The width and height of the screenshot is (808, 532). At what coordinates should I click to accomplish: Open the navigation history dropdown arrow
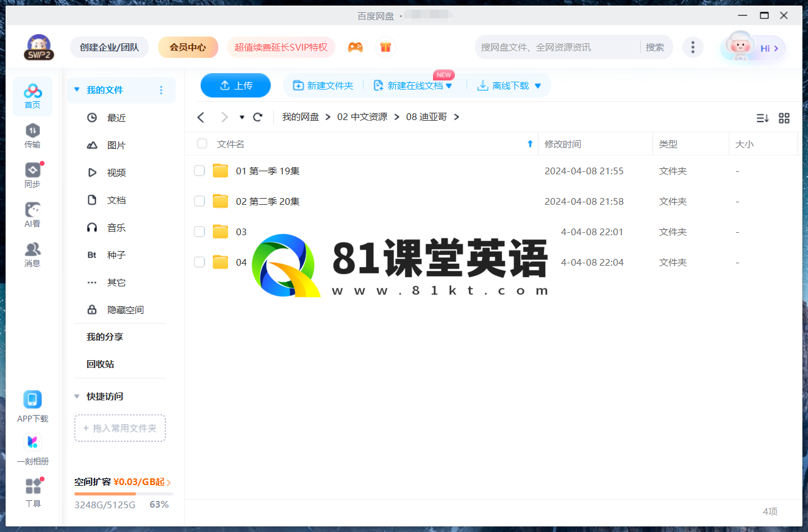242,117
